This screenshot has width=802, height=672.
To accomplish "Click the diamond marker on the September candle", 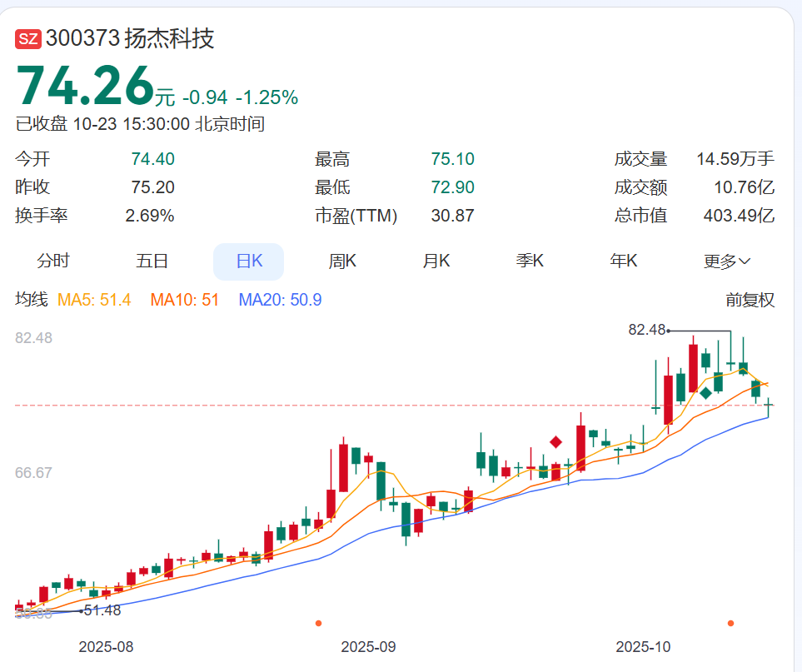I will (x=555, y=441).
